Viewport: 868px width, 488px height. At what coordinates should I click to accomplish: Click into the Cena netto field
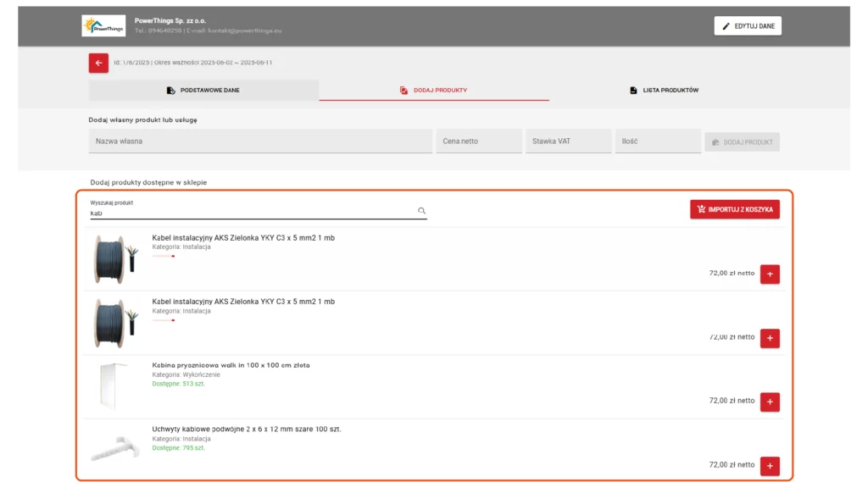479,141
